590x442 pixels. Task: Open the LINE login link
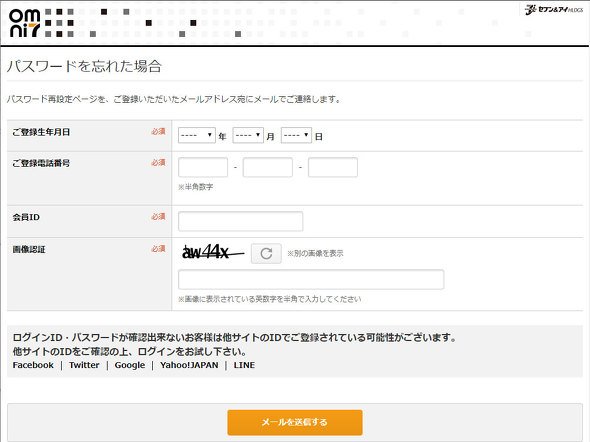point(244,365)
